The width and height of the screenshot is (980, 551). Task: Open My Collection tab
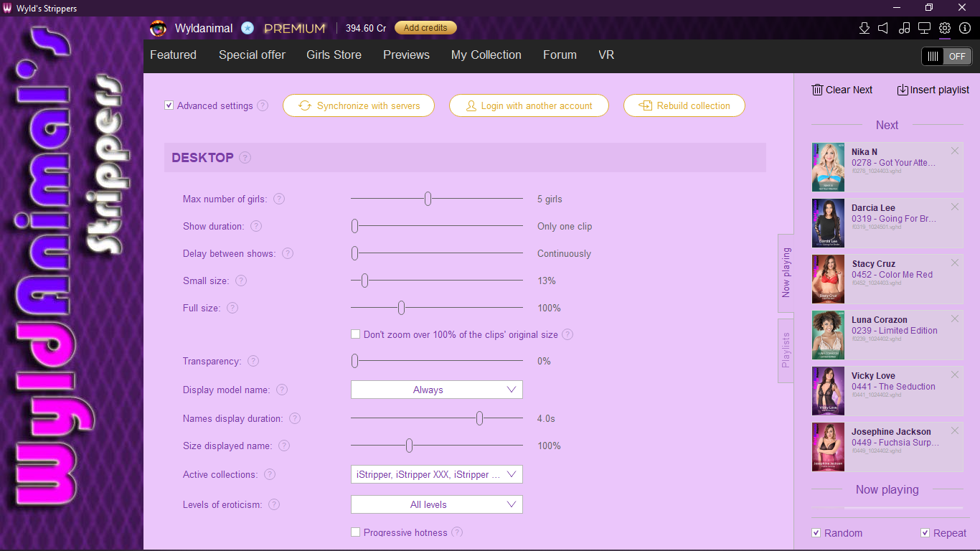486,55
